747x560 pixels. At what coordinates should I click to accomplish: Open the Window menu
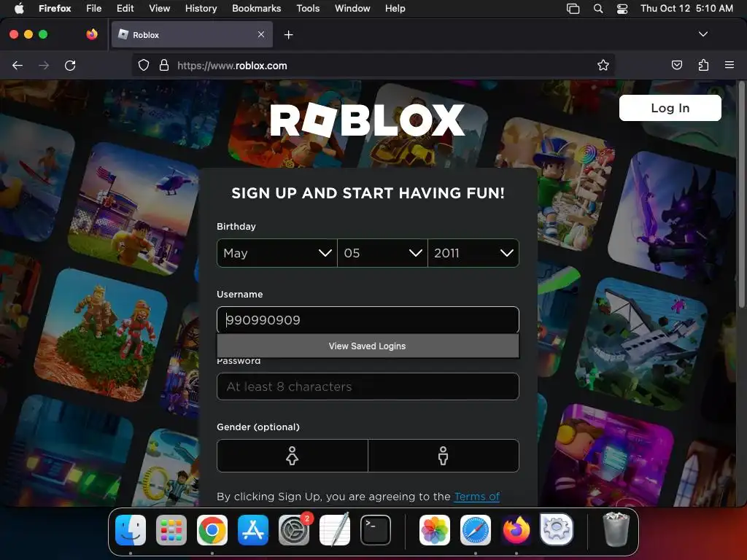(x=352, y=8)
